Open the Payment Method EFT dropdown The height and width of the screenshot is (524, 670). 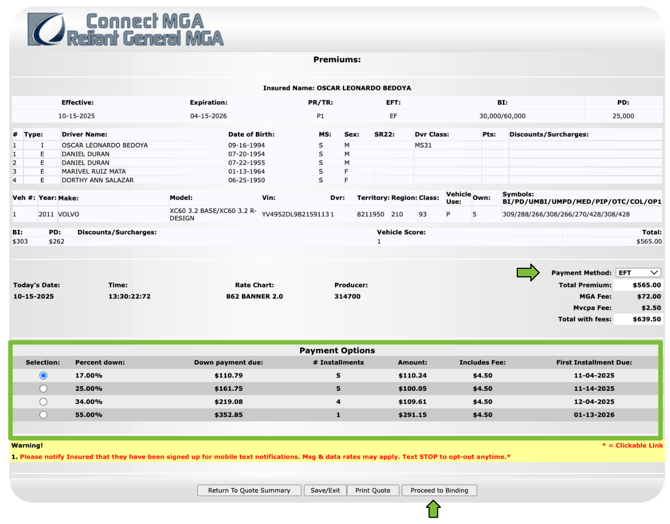[x=638, y=272]
